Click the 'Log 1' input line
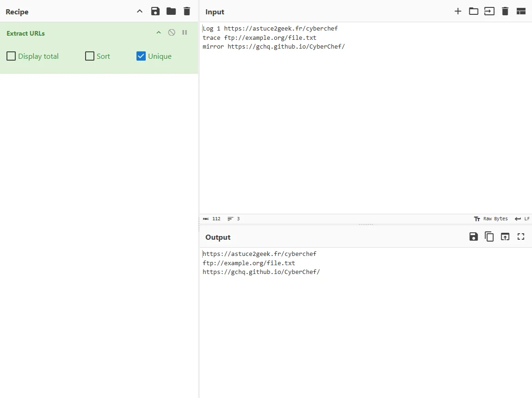Image resolution: width=532 pixels, height=398 pixels. (270, 29)
